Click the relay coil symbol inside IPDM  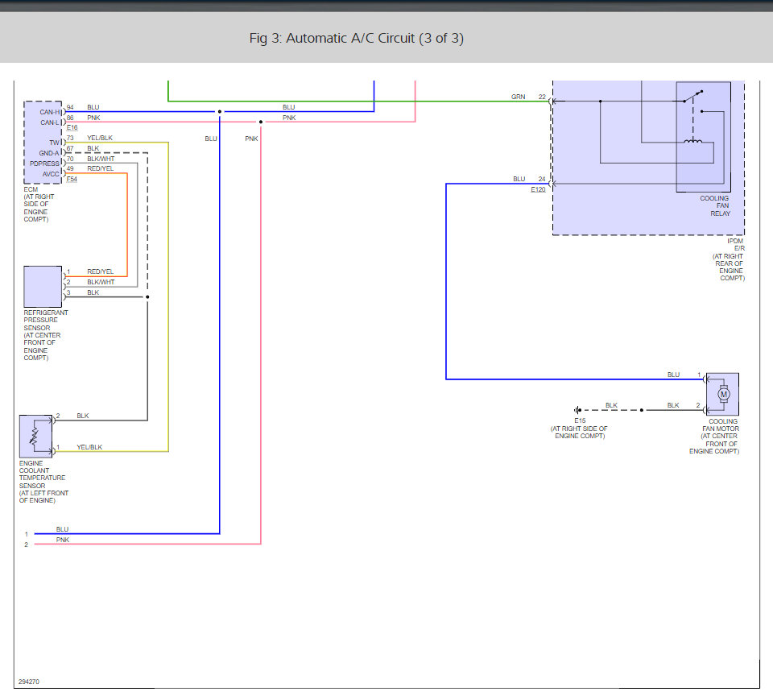tap(692, 143)
